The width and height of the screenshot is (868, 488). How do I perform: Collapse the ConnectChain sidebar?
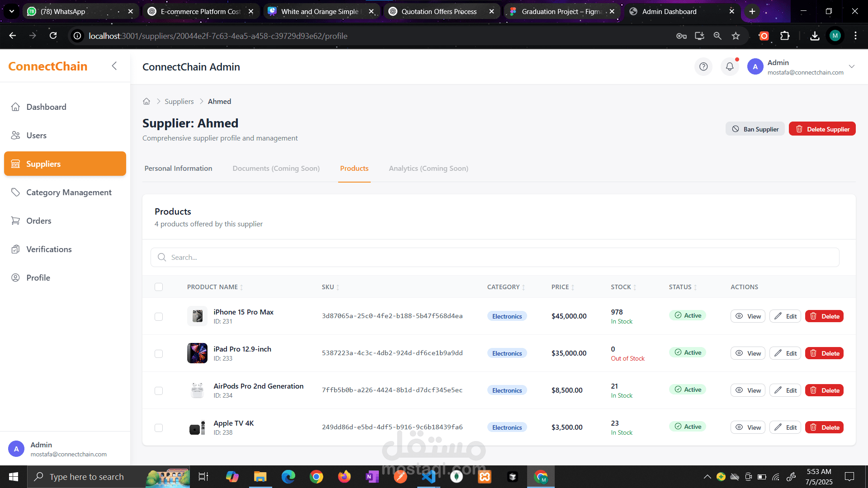tap(114, 66)
